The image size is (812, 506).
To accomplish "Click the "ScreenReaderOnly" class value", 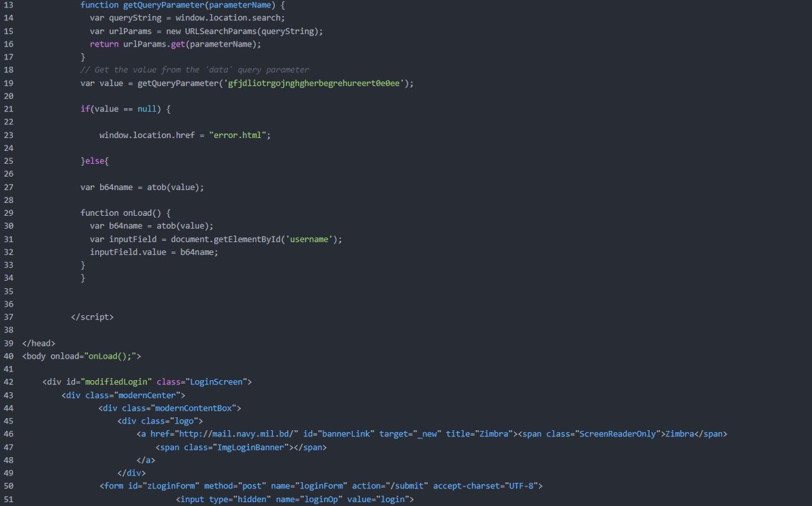I will pos(617,434).
